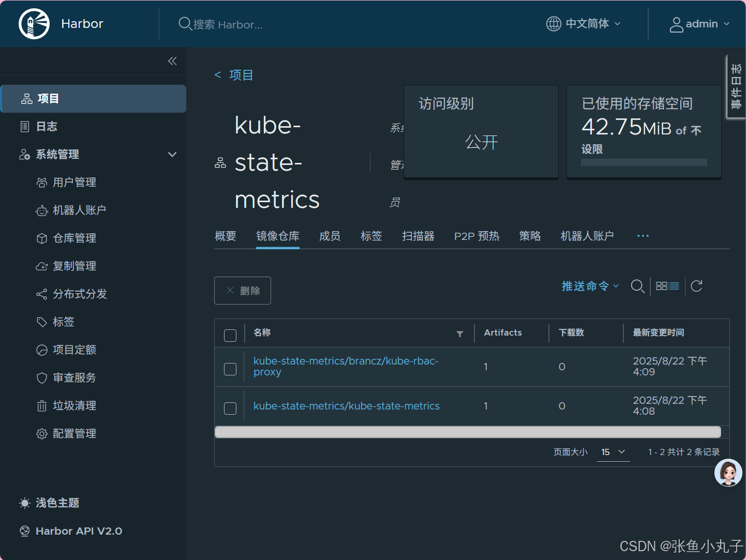
Task: Click the 42.75MiB storage value
Action: tap(626, 127)
